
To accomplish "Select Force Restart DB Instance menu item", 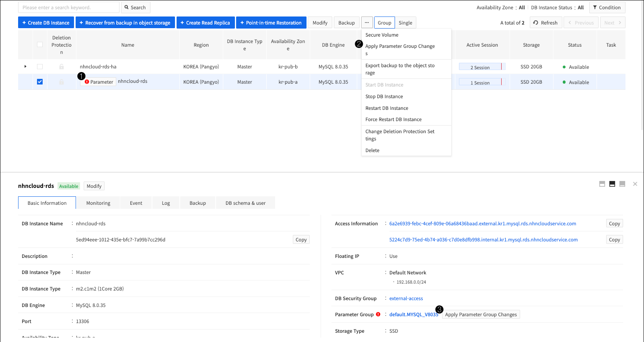I will coord(406,119).
